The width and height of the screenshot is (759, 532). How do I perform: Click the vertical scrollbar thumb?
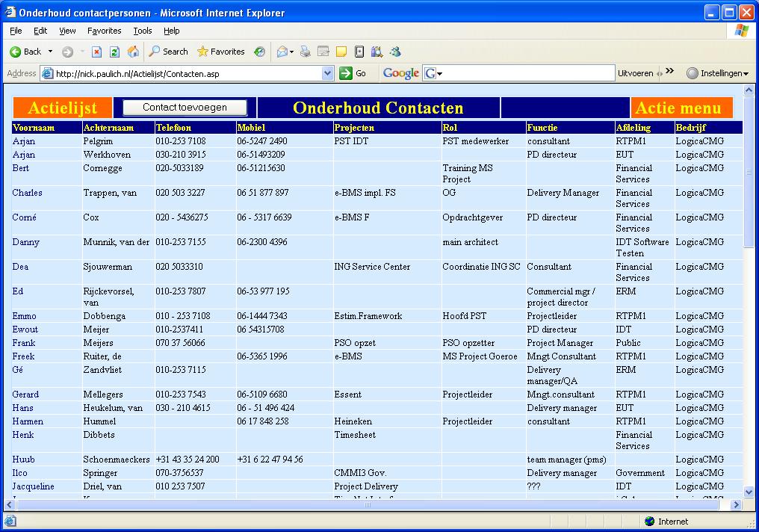pyautogui.click(x=749, y=172)
